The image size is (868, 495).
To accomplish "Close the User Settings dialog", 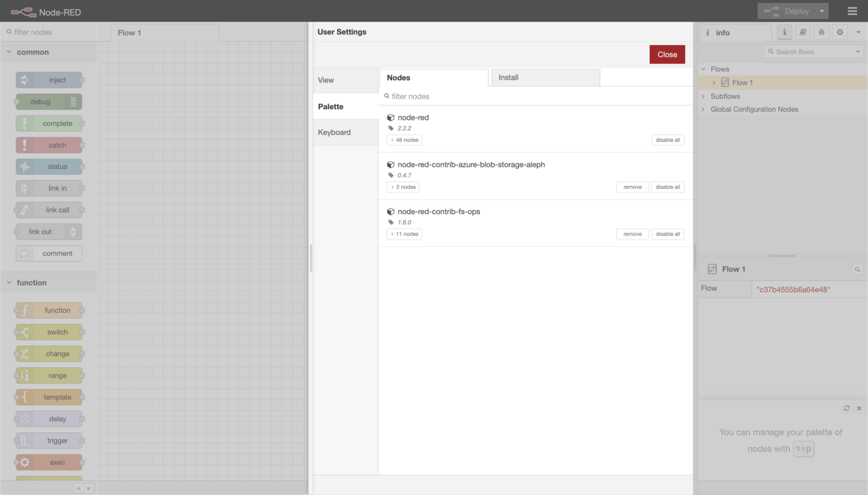I will click(667, 55).
